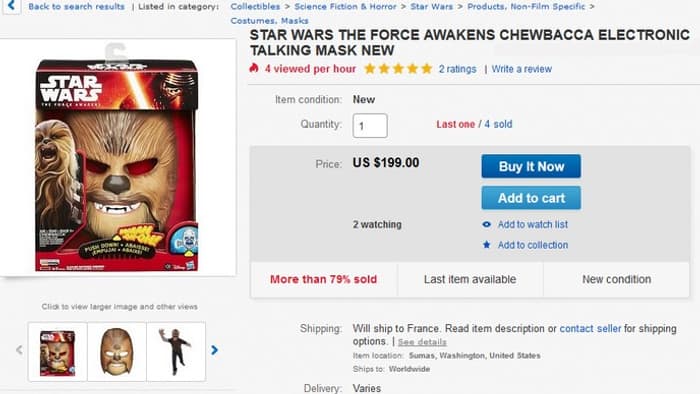
Task: Click the star icon beside Add to collection
Action: (487, 245)
